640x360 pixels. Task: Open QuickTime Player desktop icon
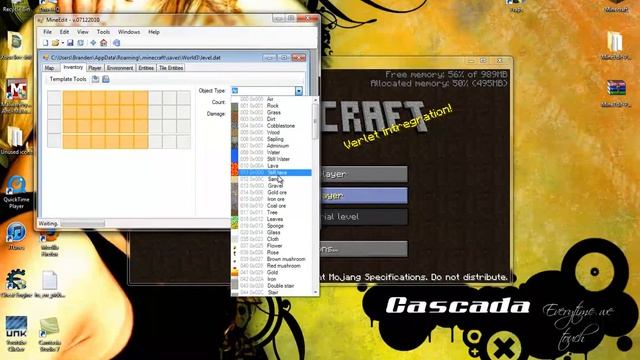(16, 192)
